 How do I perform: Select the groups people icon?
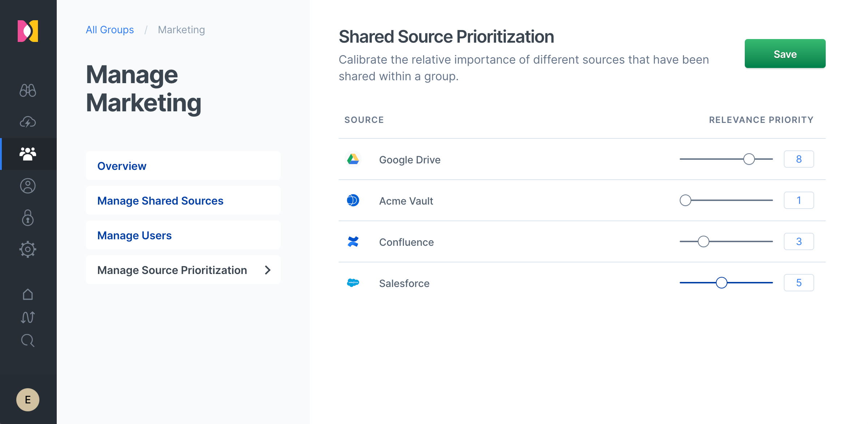tap(28, 154)
